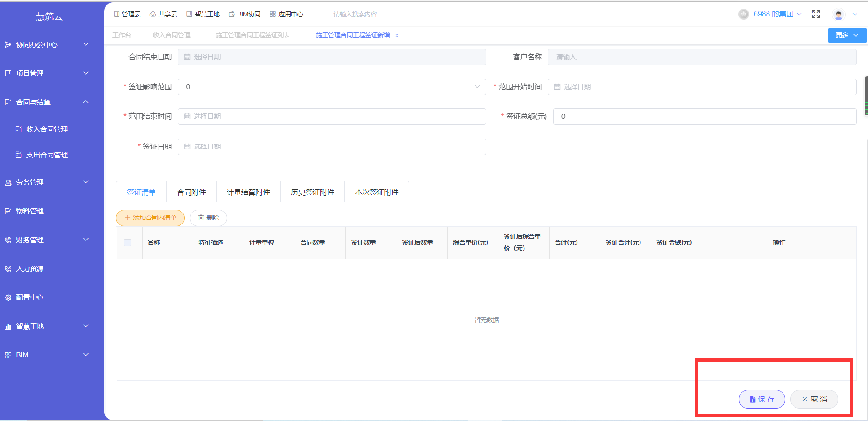The height and width of the screenshot is (421, 868).
Task: Tick the select-all checkbox in table header
Action: point(127,243)
